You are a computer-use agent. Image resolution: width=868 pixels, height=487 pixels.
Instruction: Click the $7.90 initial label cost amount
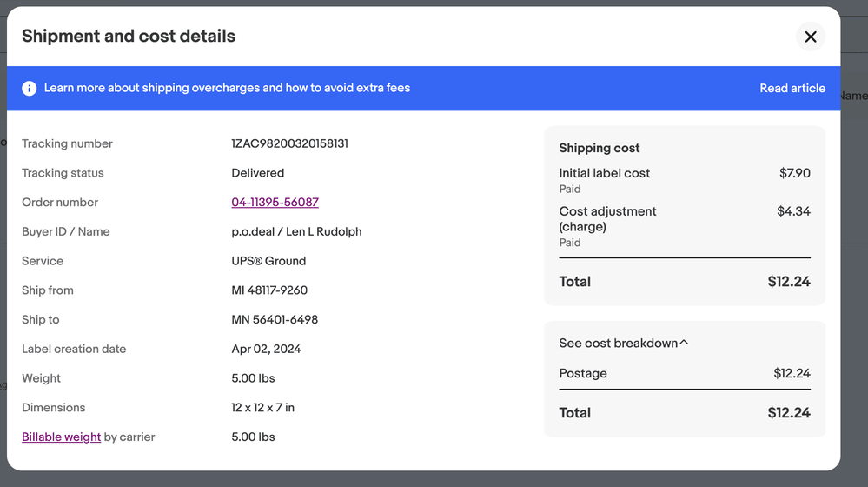point(794,173)
